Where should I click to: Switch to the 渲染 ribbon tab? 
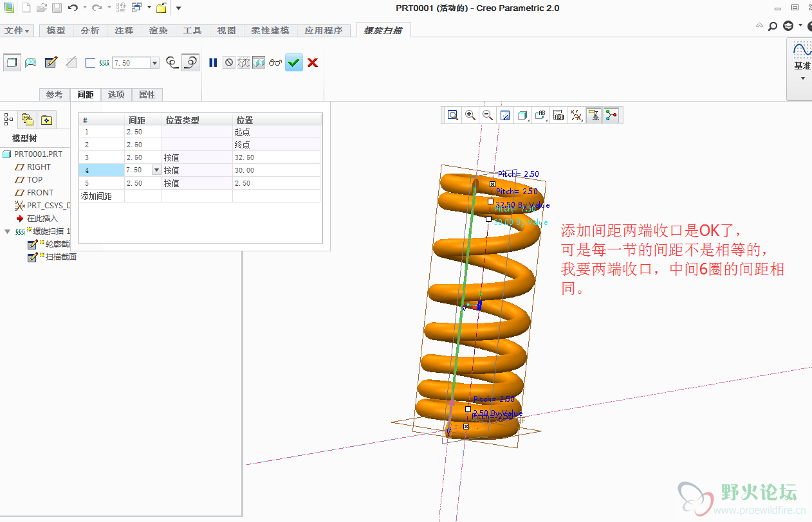click(158, 30)
